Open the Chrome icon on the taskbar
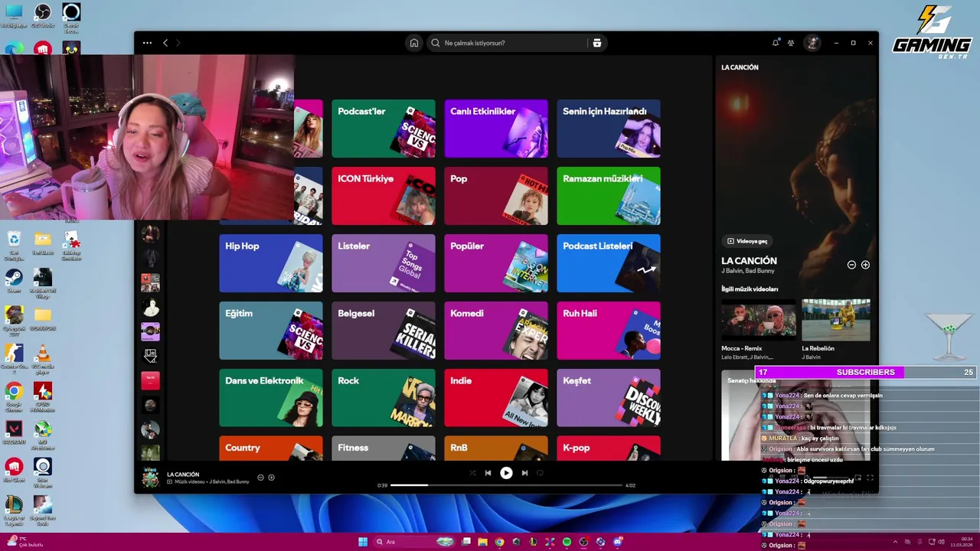 499,542
